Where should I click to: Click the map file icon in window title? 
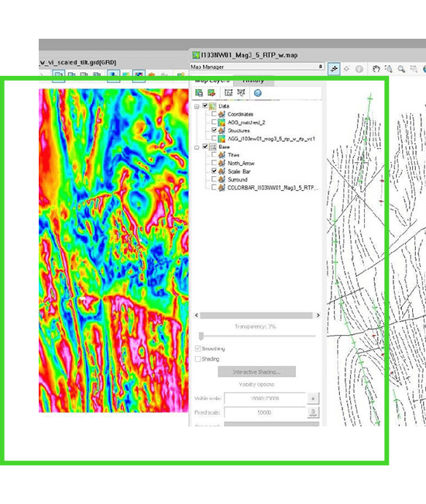point(196,55)
